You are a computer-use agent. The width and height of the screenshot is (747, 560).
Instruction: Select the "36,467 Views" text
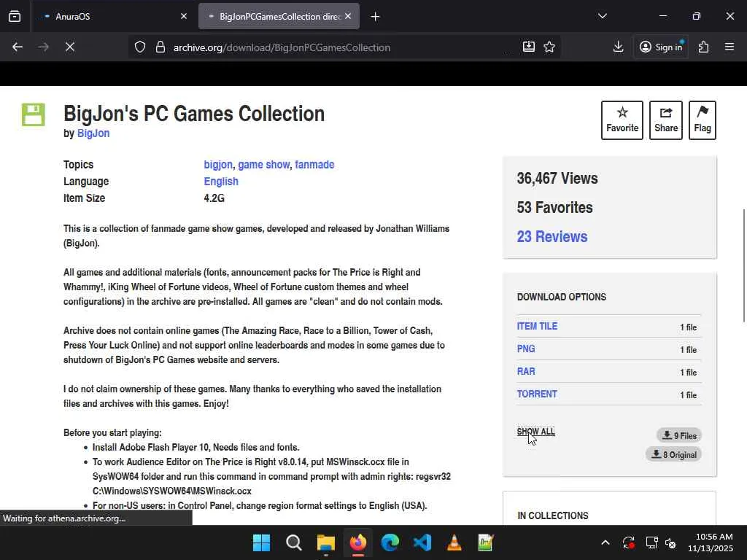point(557,179)
